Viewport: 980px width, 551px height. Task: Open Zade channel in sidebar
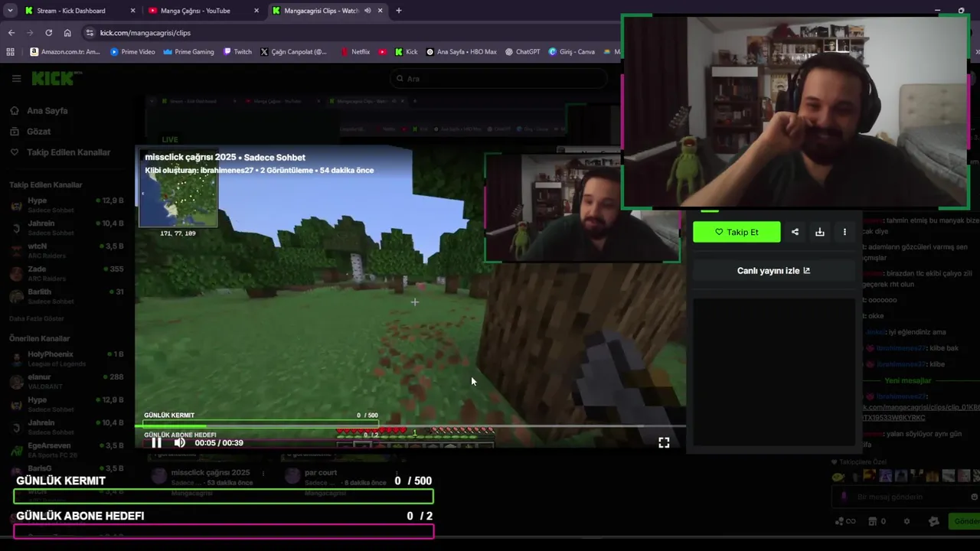[x=67, y=273]
